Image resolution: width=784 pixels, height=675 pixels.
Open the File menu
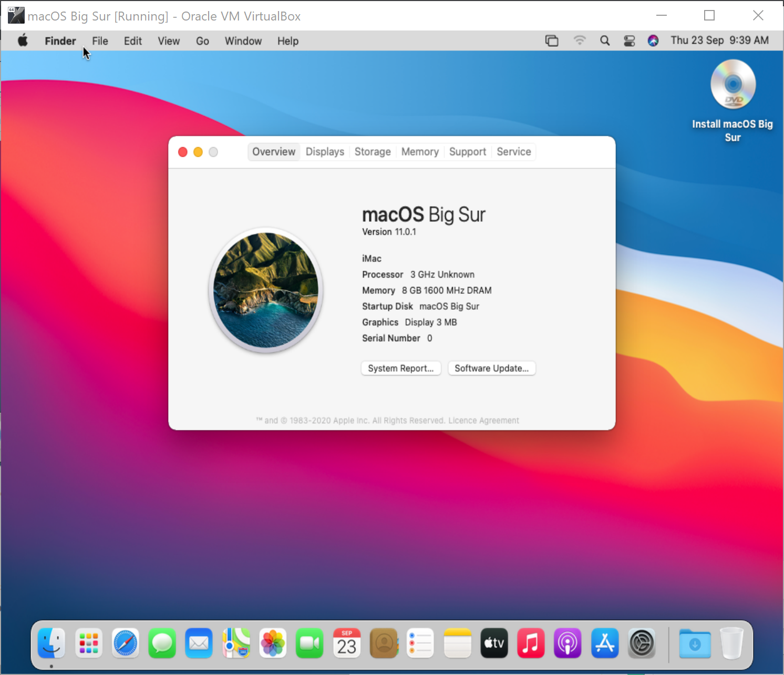coord(100,41)
